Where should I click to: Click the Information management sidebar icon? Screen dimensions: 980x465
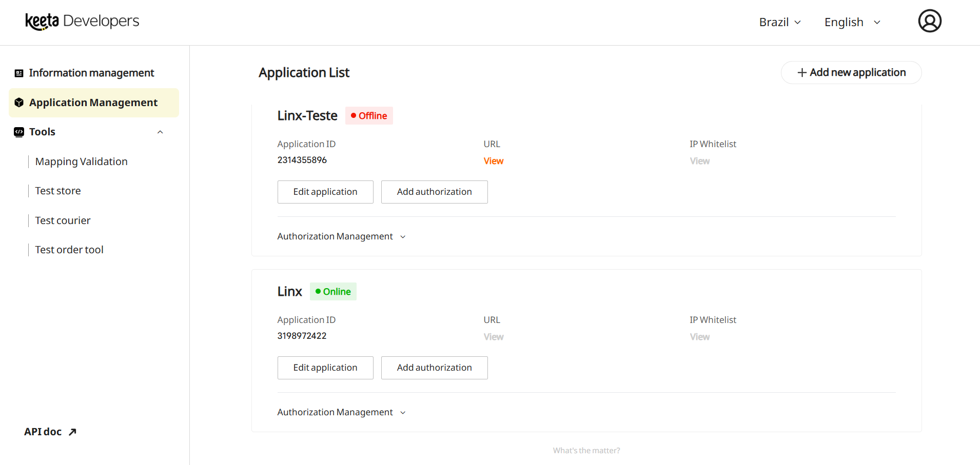[x=19, y=73]
